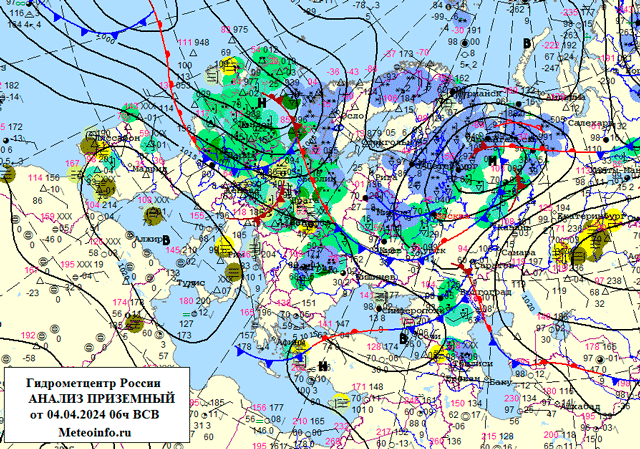This screenshot has height=449, width=640.
Task: Select the АНАЛИЗ ПРИЗЕМНЫЙ heading in legend
Action: (95, 398)
